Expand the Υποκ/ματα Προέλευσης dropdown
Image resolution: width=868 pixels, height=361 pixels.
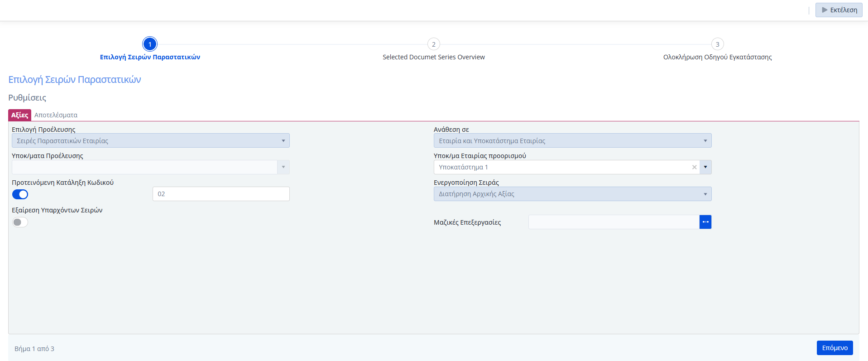283,167
